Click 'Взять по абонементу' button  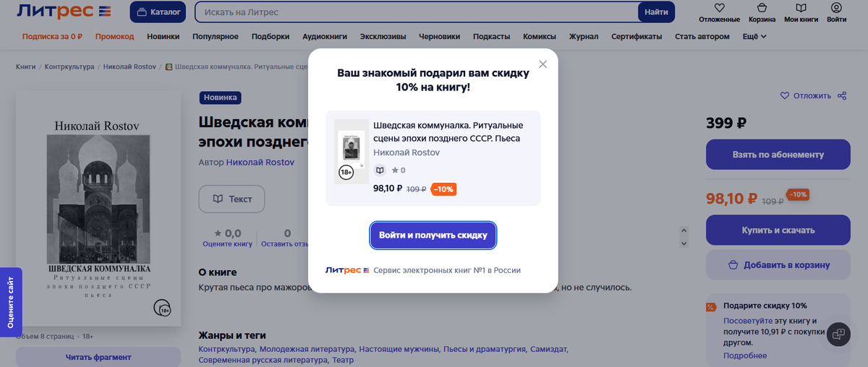778,155
